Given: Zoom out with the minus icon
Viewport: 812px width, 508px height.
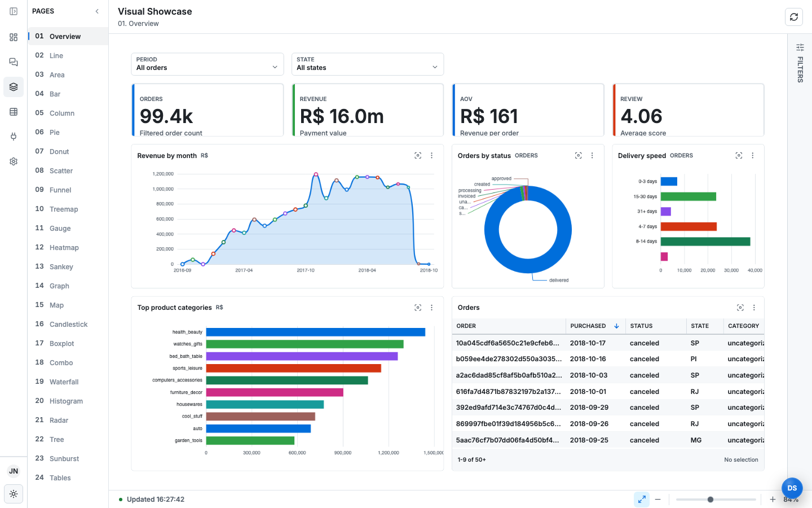Looking at the screenshot, I should click(658, 500).
